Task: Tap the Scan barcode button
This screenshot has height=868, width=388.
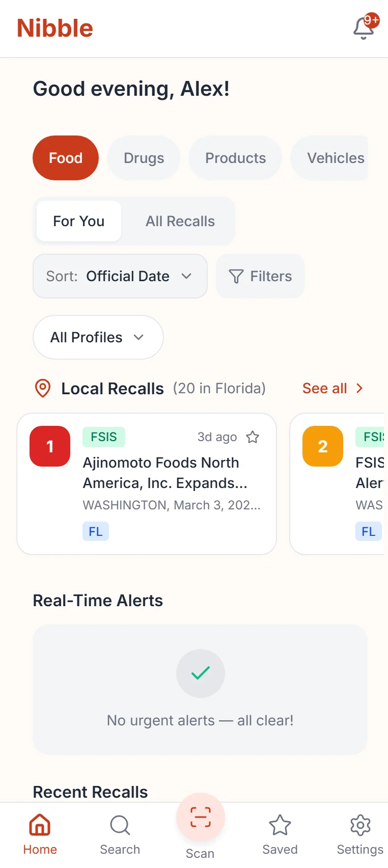Action: (x=200, y=818)
